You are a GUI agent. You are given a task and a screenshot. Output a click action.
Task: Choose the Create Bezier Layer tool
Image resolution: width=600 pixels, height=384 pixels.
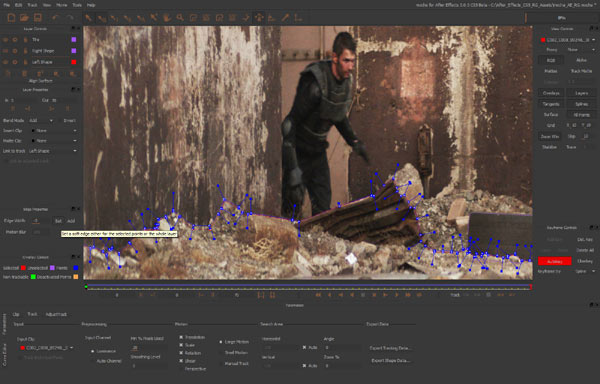tap(220, 18)
